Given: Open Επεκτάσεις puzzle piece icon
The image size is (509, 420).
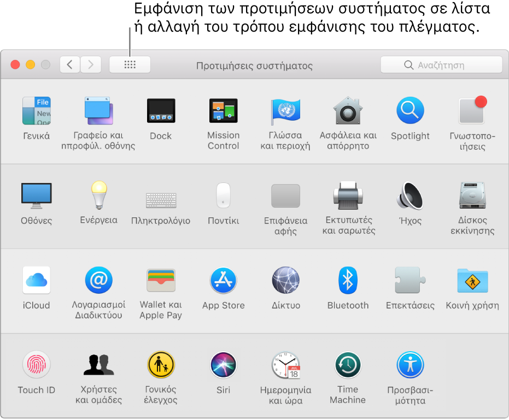Looking at the screenshot, I should [x=410, y=280].
